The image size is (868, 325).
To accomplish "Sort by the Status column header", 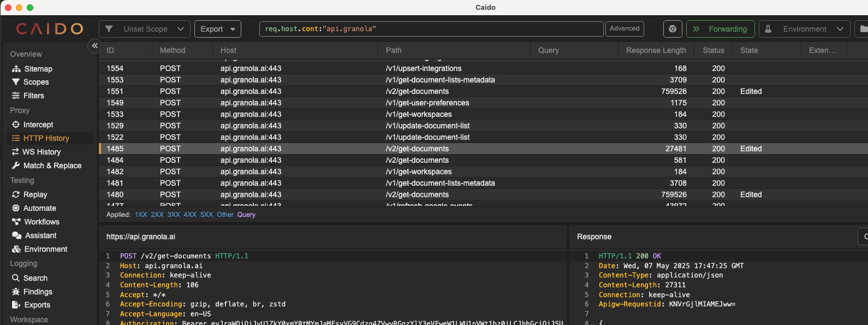I will click(x=714, y=50).
